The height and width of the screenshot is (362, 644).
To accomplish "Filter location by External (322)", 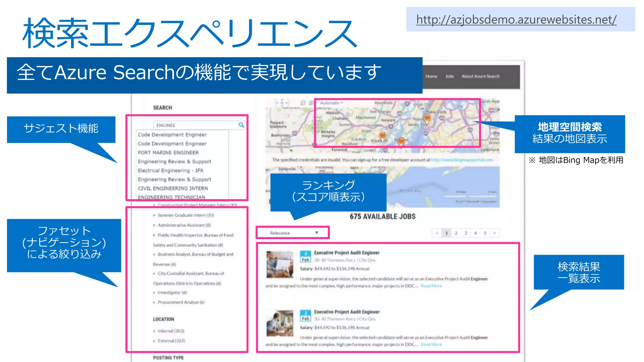I will (x=171, y=341).
